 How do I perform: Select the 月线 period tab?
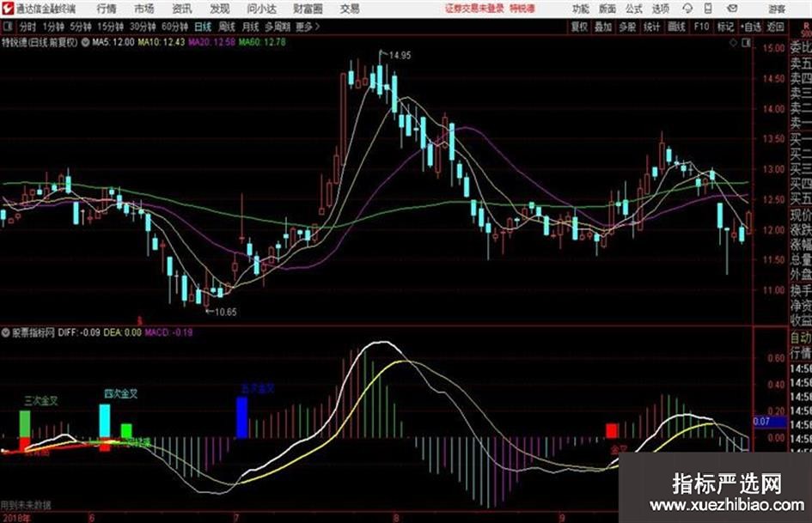click(x=251, y=27)
